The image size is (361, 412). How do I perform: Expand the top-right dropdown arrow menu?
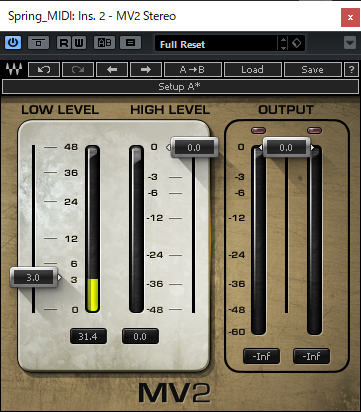click(350, 43)
